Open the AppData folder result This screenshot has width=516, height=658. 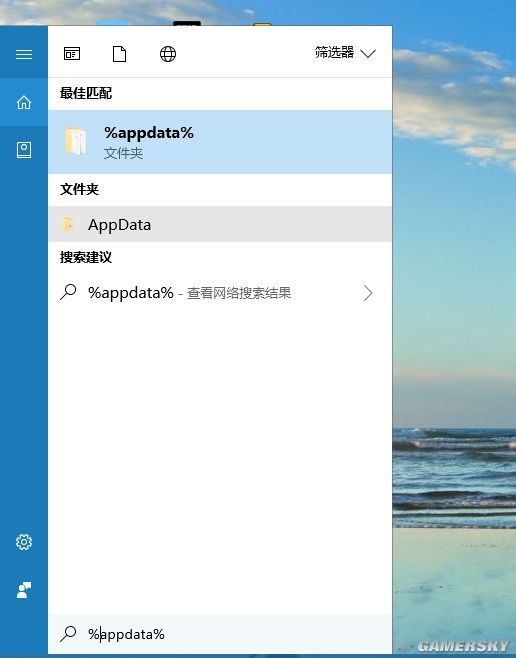tap(220, 224)
